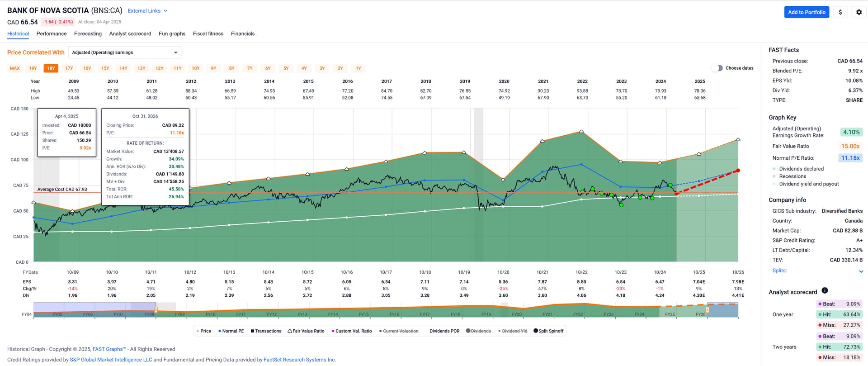The width and height of the screenshot is (868, 366).
Task: Click the Two years Hit 72.73% badge
Action: [x=839, y=347]
